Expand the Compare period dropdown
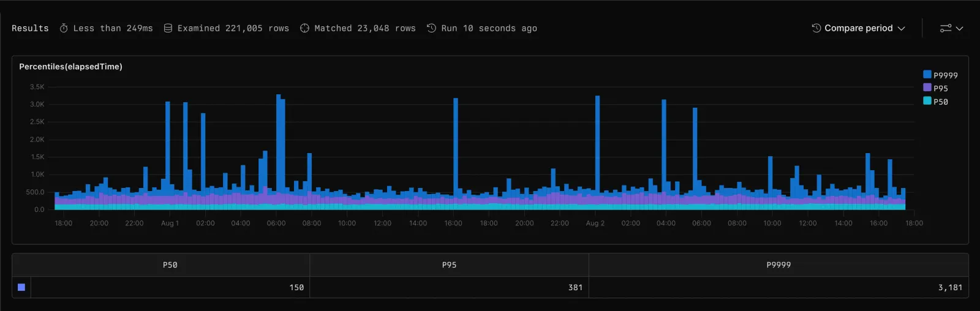Image resolution: width=980 pixels, height=311 pixels. [x=859, y=28]
